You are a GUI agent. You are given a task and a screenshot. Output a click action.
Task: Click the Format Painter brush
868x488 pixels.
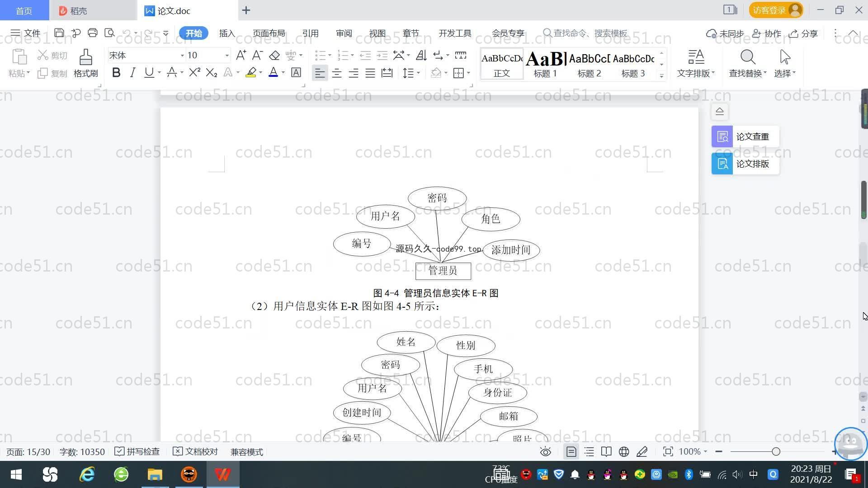point(85,63)
